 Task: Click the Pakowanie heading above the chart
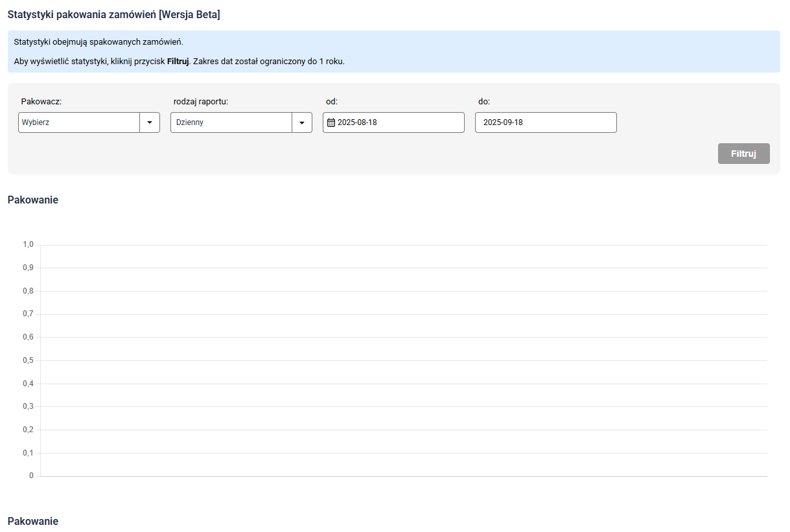pos(33,200)
